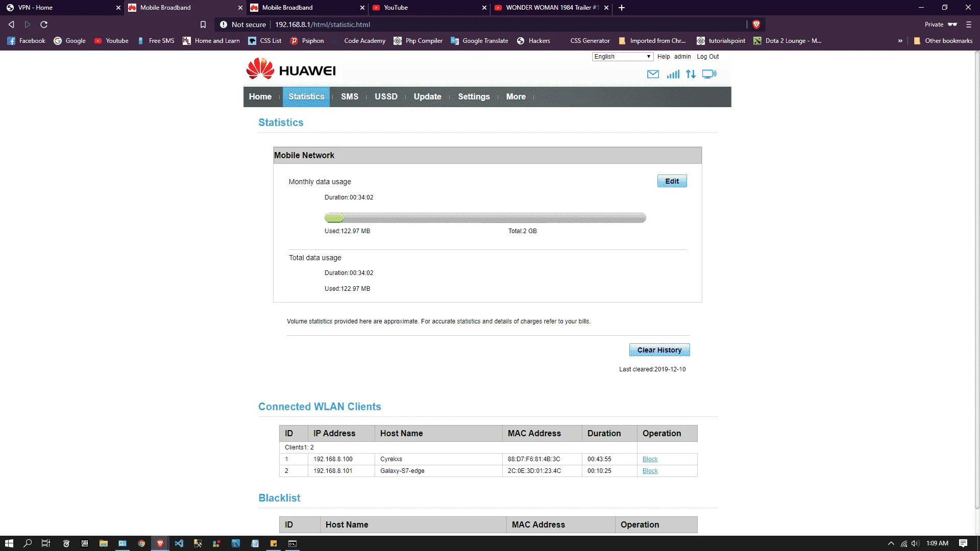The image size is (980, 551).
Task: Go back with browser back arrow
Action: point(11,24)
